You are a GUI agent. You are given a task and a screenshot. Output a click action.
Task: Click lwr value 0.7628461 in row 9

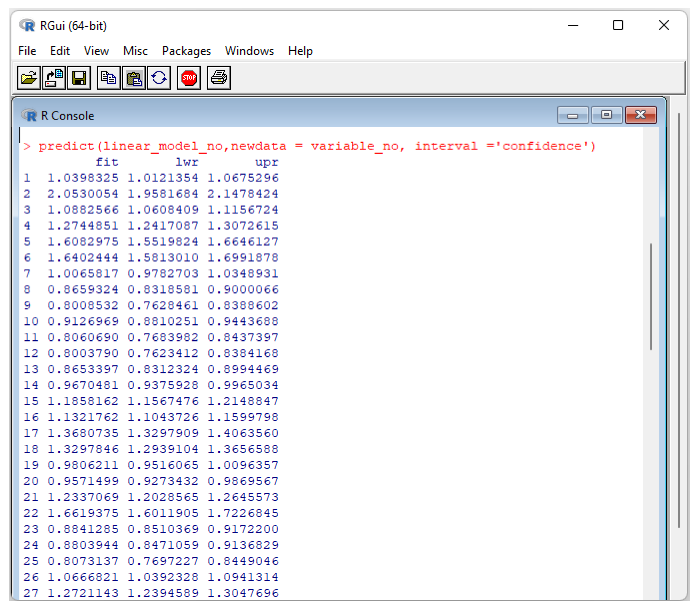(x=163, y=306)
